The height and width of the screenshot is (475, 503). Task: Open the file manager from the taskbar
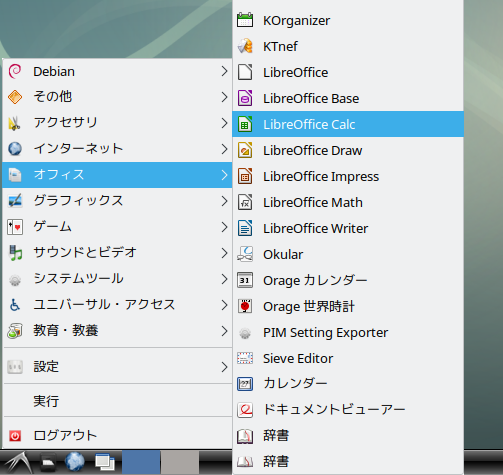[x=48, y=463]
